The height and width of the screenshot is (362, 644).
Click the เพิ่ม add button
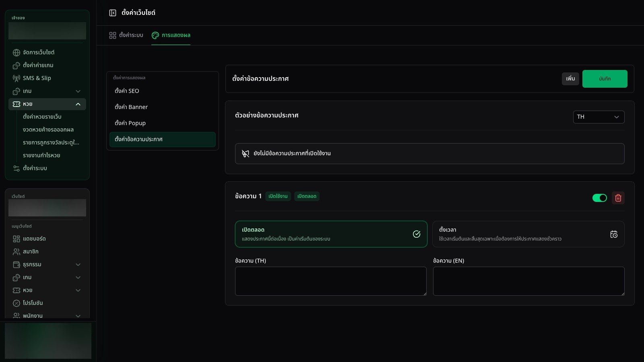click(570, 79)
